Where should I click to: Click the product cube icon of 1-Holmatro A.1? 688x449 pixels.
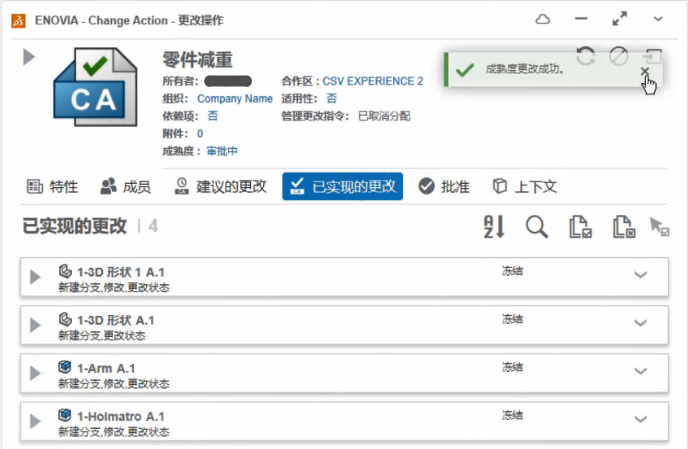[65, 415]
